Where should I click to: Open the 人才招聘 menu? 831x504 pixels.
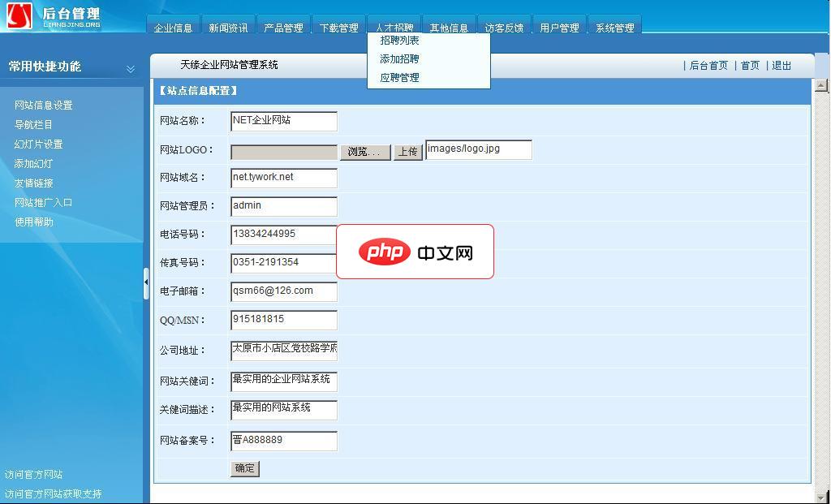point(394,25)
